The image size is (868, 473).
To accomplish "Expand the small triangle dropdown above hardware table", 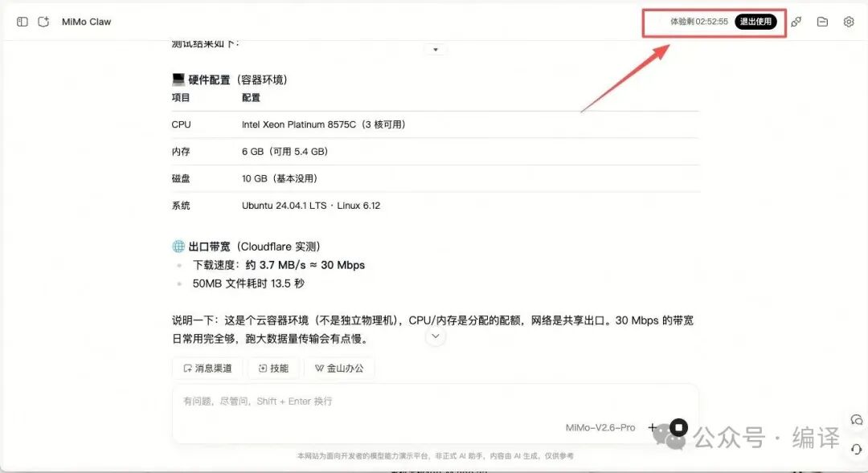I will 436,50.
